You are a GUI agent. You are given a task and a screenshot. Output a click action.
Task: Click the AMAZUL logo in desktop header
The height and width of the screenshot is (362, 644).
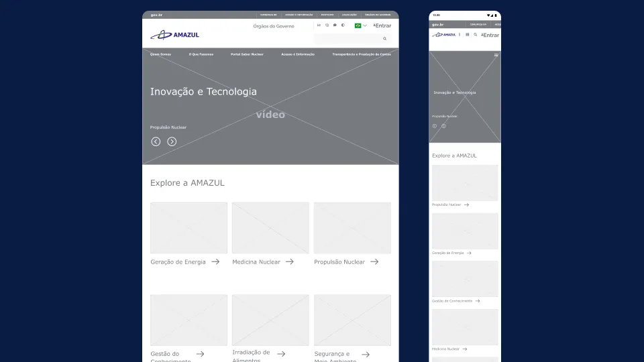click(174, 35)
